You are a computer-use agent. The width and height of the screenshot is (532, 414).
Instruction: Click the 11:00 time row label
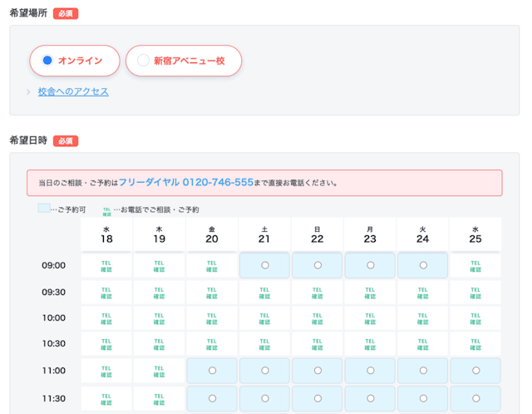53,371
